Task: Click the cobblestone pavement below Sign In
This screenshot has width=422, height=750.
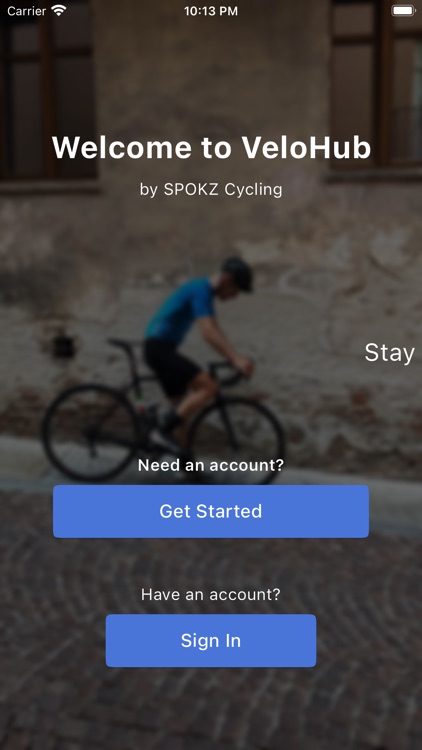Action: click(211, 708)
